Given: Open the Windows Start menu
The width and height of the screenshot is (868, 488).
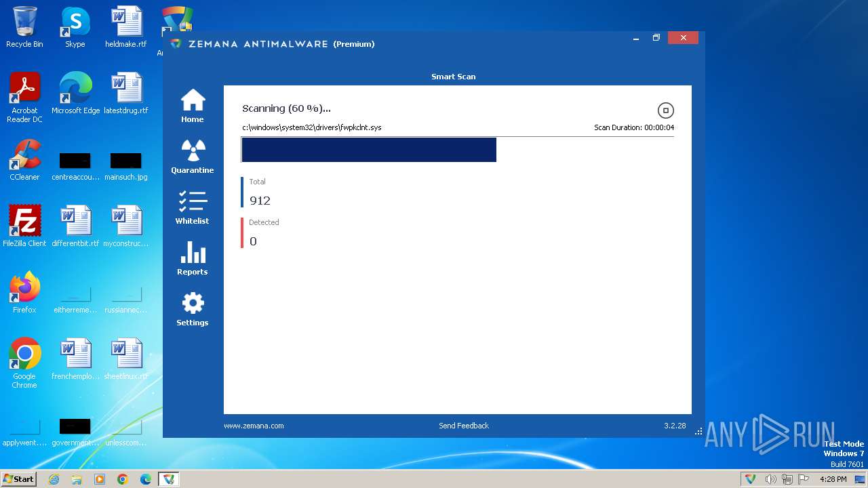Looking at the screenshot, I should click(x=18, y=479).
